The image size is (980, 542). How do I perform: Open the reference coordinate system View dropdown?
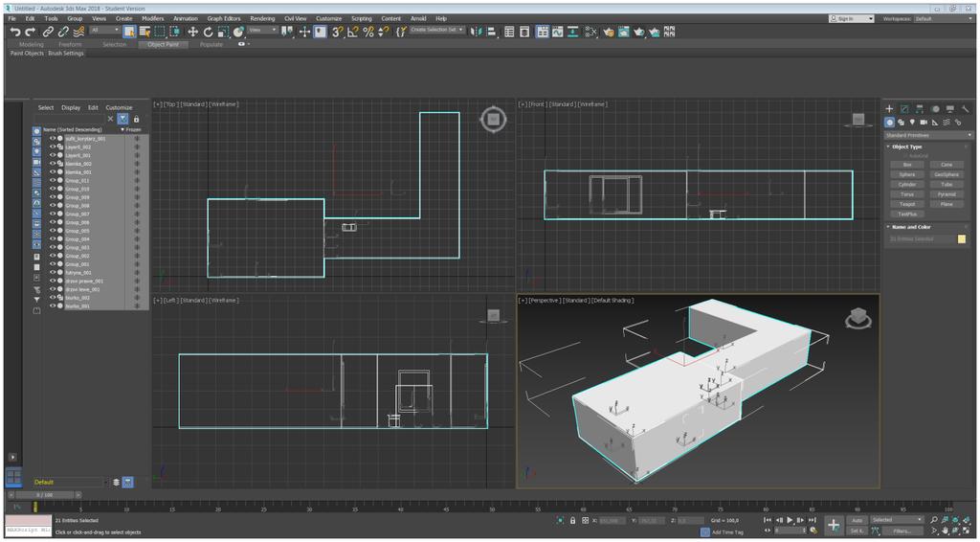coord(263,30)
